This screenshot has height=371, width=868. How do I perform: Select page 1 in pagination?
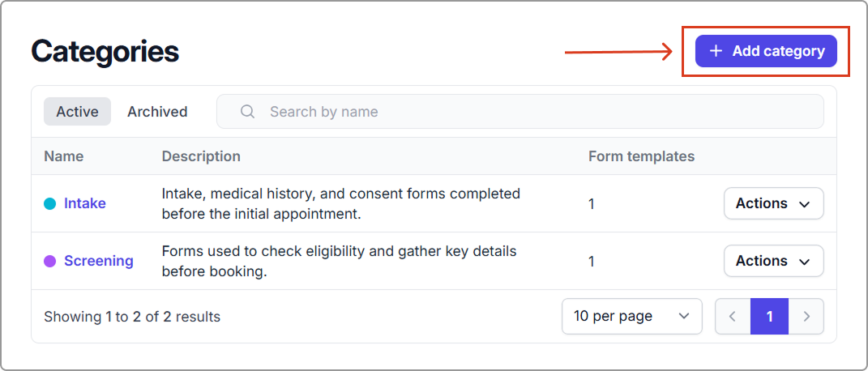click(769, 317)
